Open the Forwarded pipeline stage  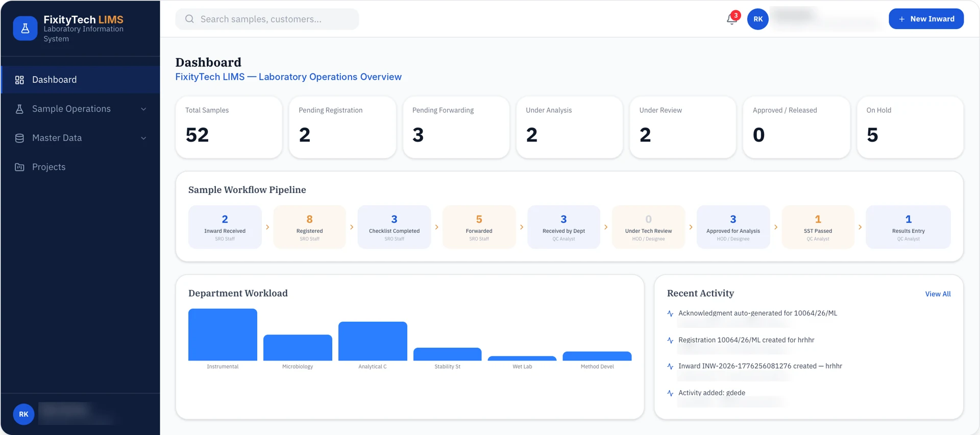[x=479, y=227]
